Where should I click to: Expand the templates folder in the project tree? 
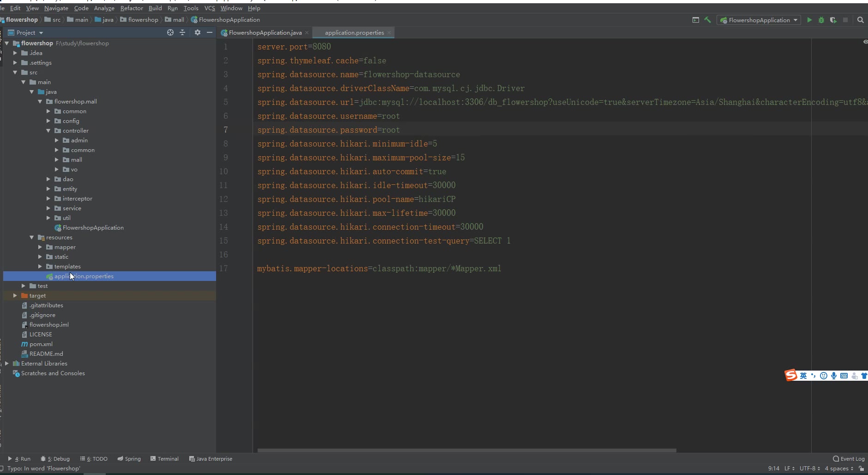point(40,267)
